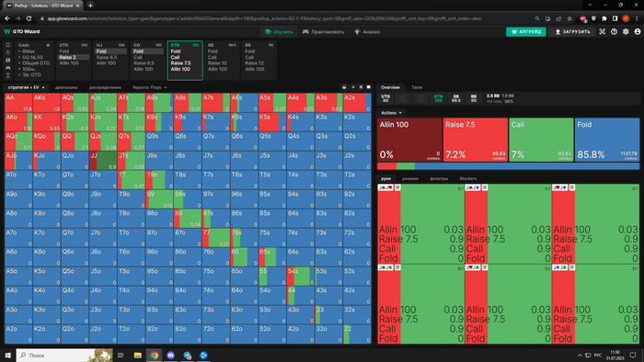Open the фильтры tab
This screenshot has width=644, height=362.
(x=439, y=178)
